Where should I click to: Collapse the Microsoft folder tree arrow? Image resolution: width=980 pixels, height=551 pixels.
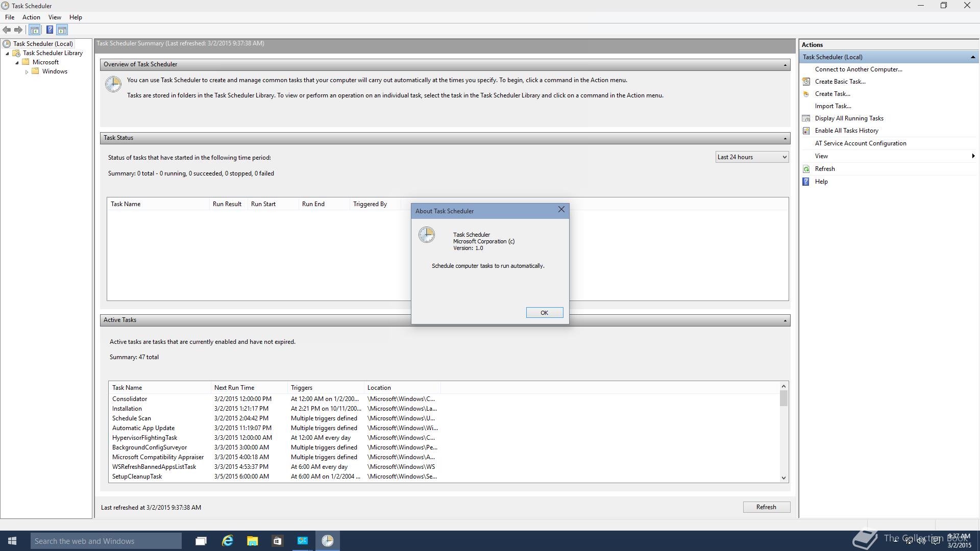point(17,63)
